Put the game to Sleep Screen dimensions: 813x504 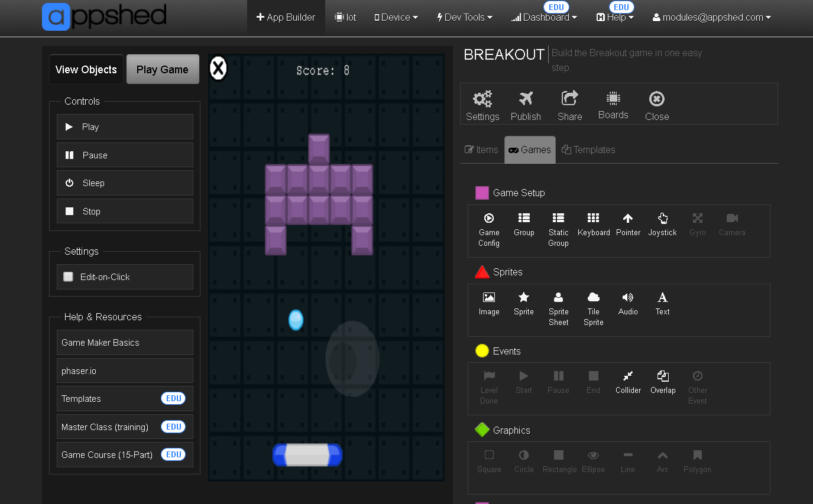point(125,183)
